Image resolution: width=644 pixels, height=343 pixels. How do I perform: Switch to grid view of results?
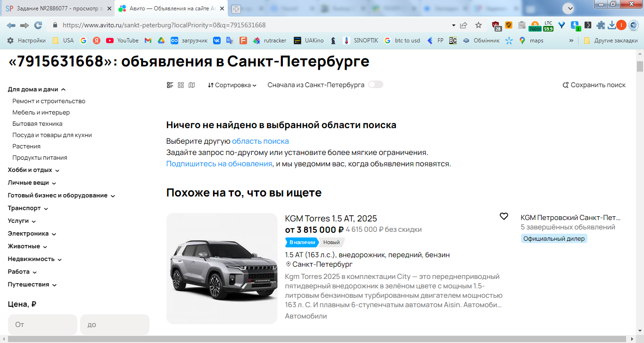(x=181, y=85)
